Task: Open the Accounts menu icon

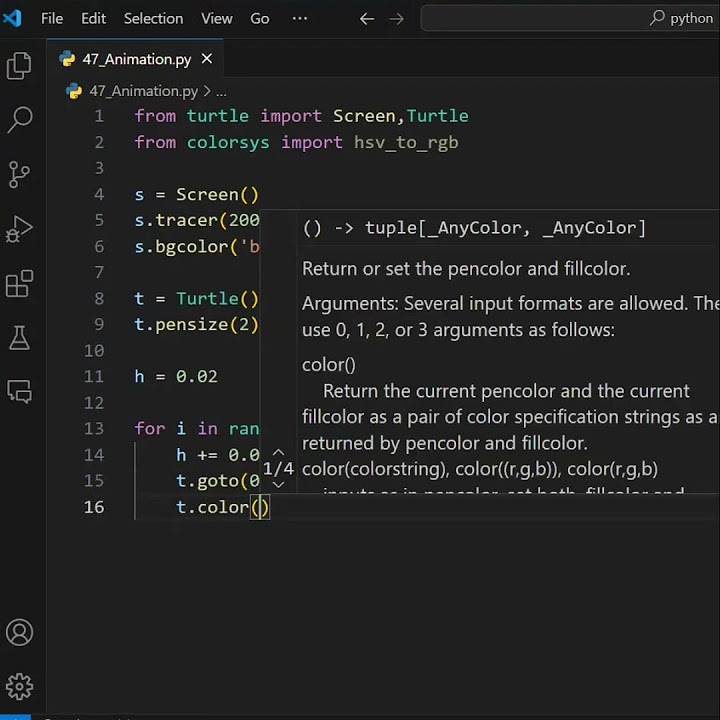Action: pyautogui.click(x=19, y=632)
